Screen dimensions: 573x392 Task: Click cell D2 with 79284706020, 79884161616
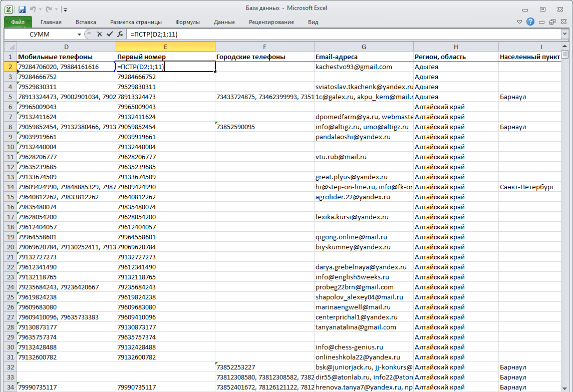tap(66, 67)
